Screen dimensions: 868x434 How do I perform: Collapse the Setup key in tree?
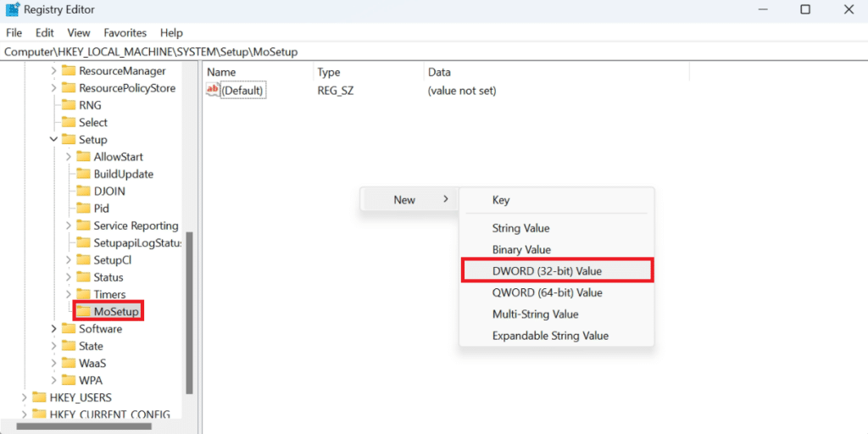[53, 140]
